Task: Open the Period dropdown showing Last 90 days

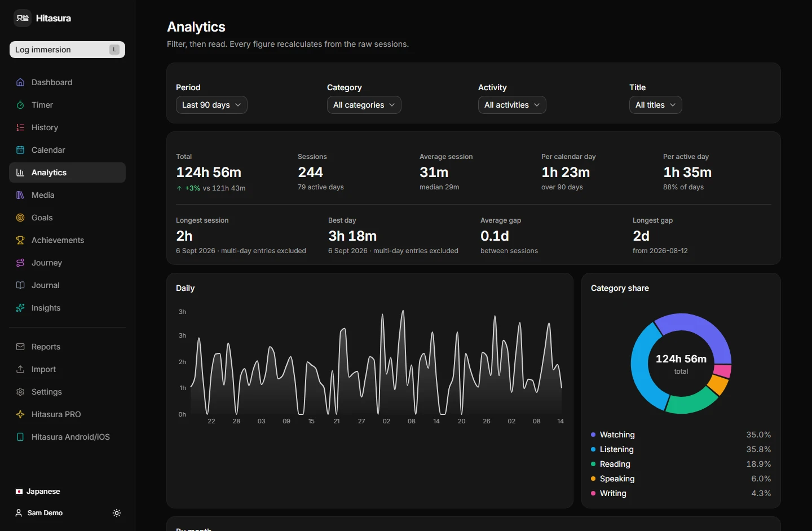Action: pyautogui.click(x=211, y=105)
